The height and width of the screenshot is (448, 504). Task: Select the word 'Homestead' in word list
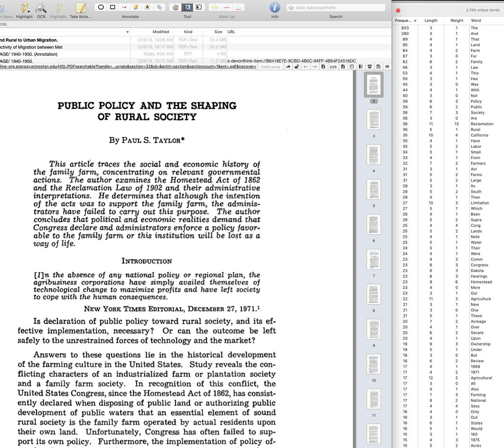(x=481, y=282)
